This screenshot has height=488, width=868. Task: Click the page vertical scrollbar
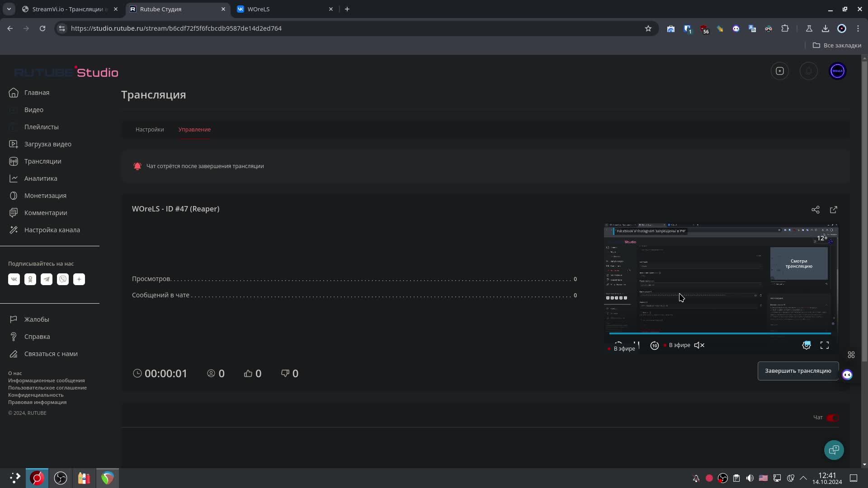(864, 212)
